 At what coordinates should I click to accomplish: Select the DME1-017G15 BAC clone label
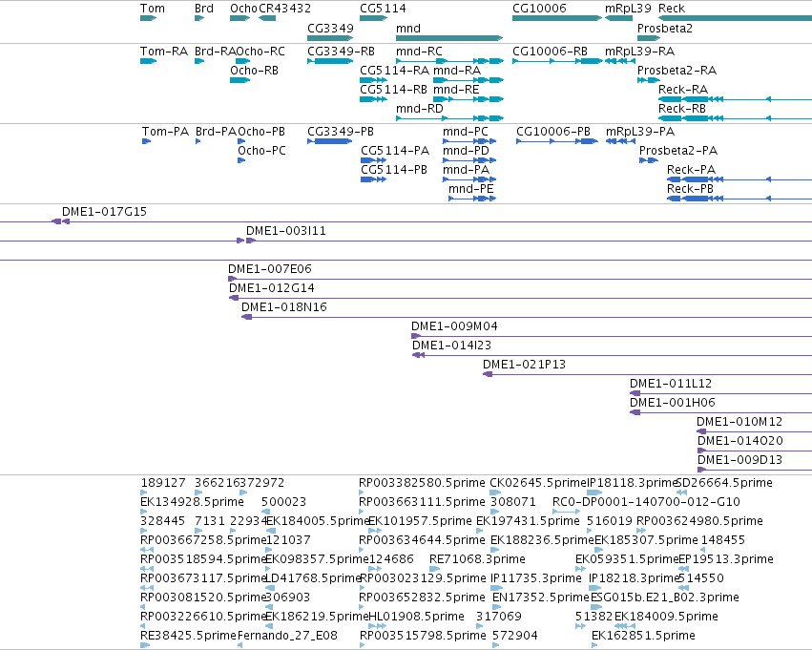point(104,212)
